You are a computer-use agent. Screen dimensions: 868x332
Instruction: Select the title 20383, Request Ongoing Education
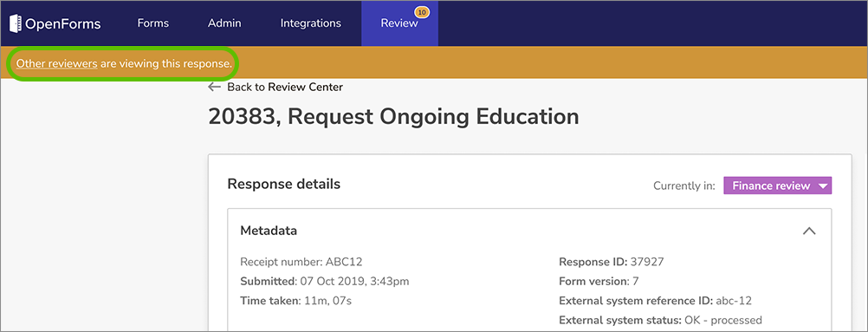click(393, 116)
